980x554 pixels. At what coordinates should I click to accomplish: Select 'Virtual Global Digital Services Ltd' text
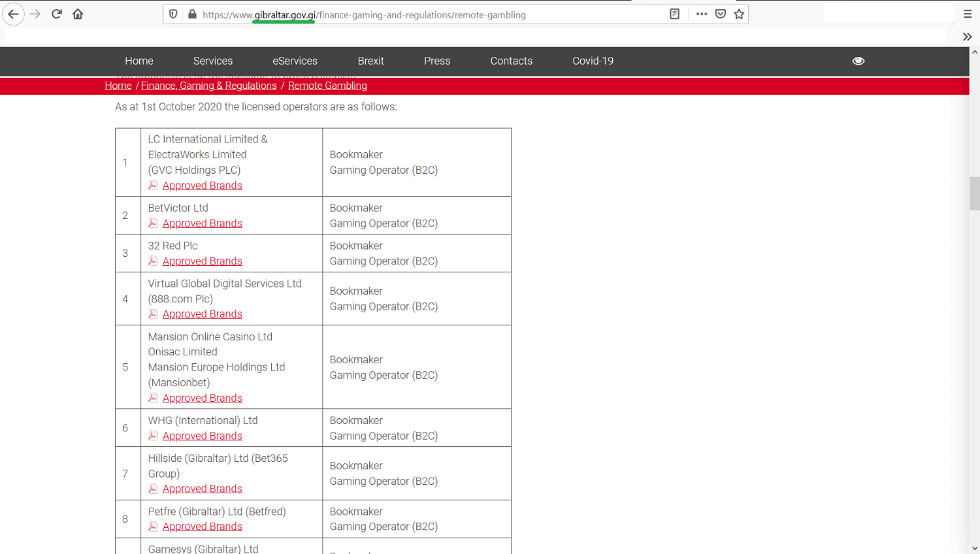tap(225, 284)
